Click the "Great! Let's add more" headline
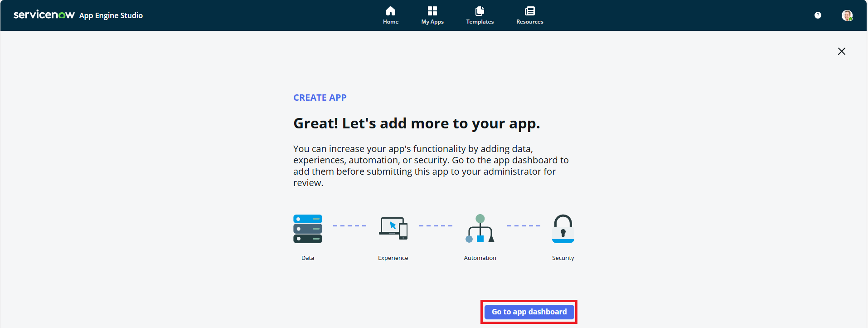The width and height of the screenshot is (868, 328). click(416, 123)
